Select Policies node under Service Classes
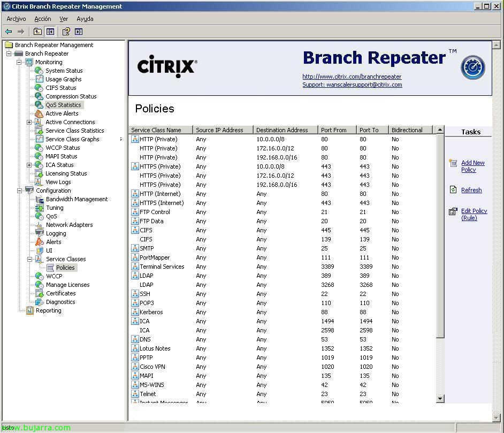 [x=65, y=268]
